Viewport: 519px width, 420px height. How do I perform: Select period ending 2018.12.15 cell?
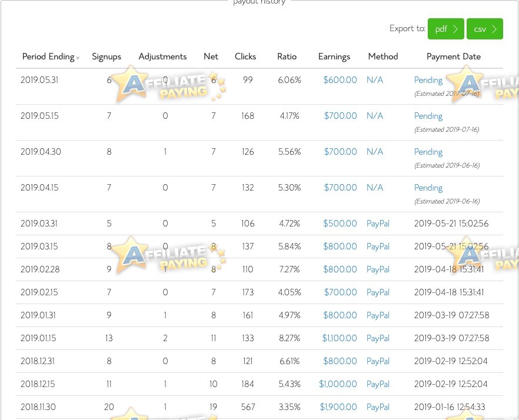coord(38,384)
